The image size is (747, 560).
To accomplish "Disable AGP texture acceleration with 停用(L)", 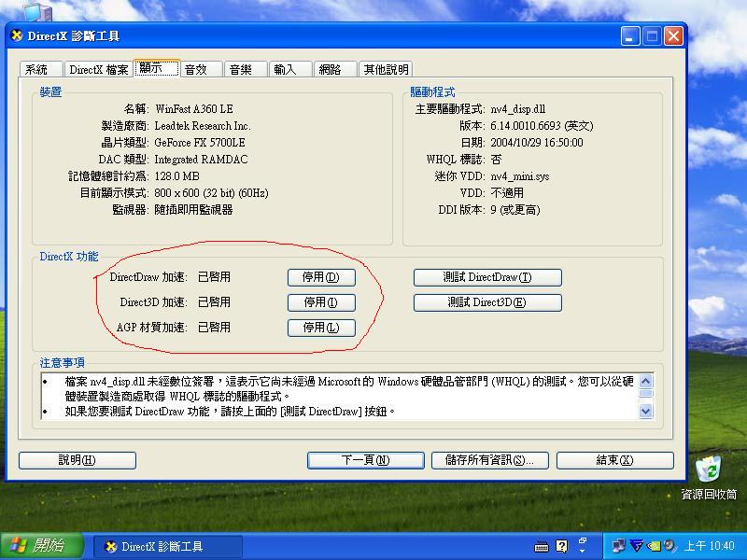I will (321, 328).
